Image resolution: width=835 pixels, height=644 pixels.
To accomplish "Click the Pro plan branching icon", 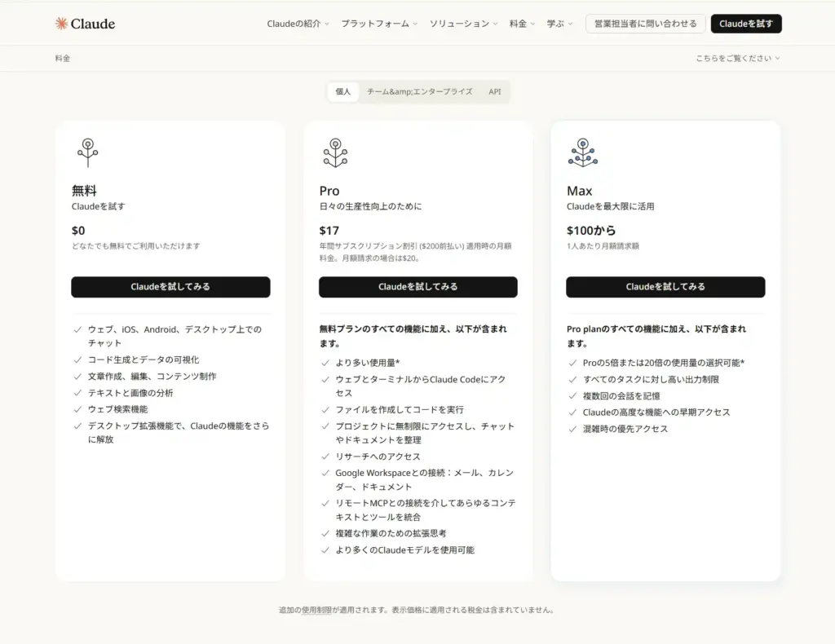I will (x=334, y=152).
